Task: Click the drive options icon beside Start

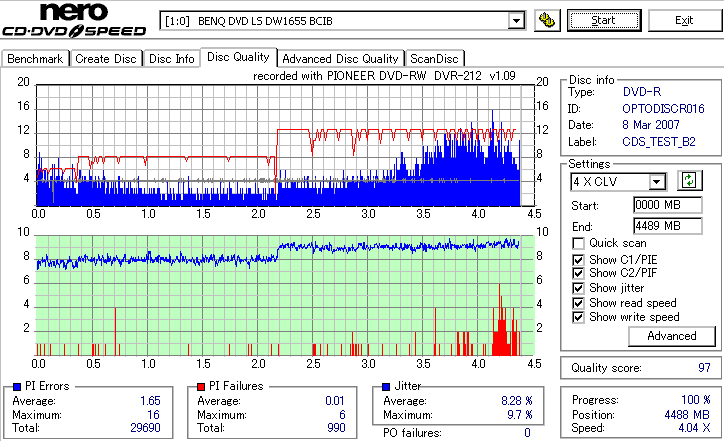Action: click(x=547, y=21)
